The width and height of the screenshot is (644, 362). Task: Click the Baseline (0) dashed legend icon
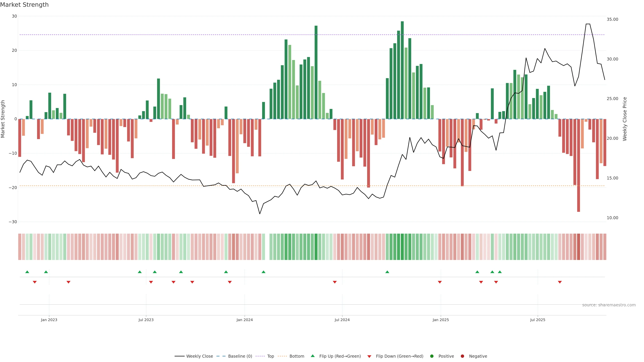coord(221,356)
